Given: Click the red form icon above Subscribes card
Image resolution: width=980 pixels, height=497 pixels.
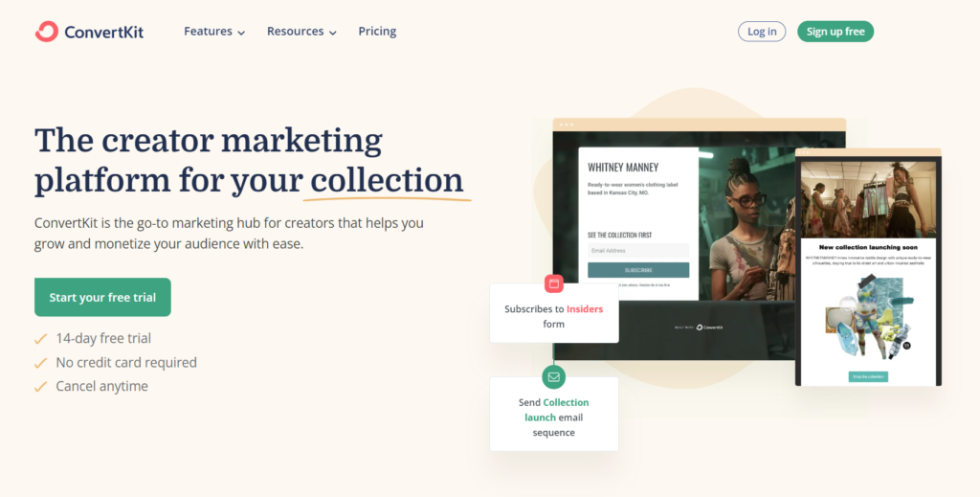Looking at the screenshot, I should (x=554, y=283).
